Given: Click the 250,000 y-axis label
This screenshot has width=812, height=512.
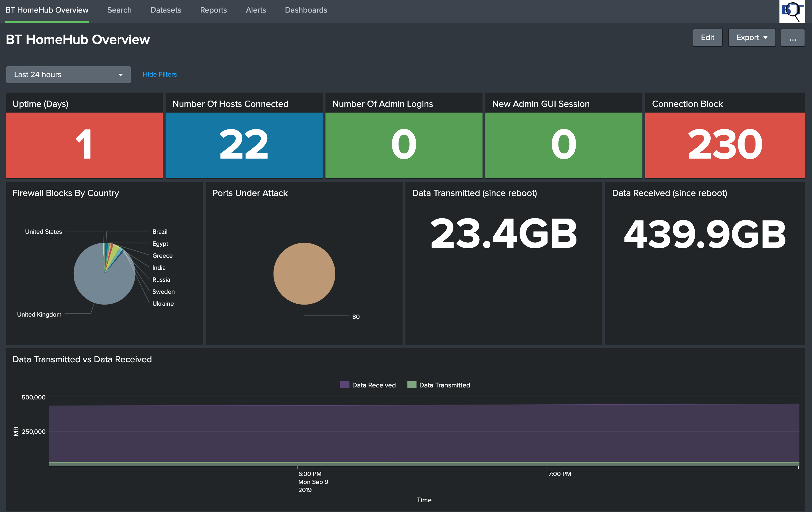Looking at the screenshot, I should point(33,431).
